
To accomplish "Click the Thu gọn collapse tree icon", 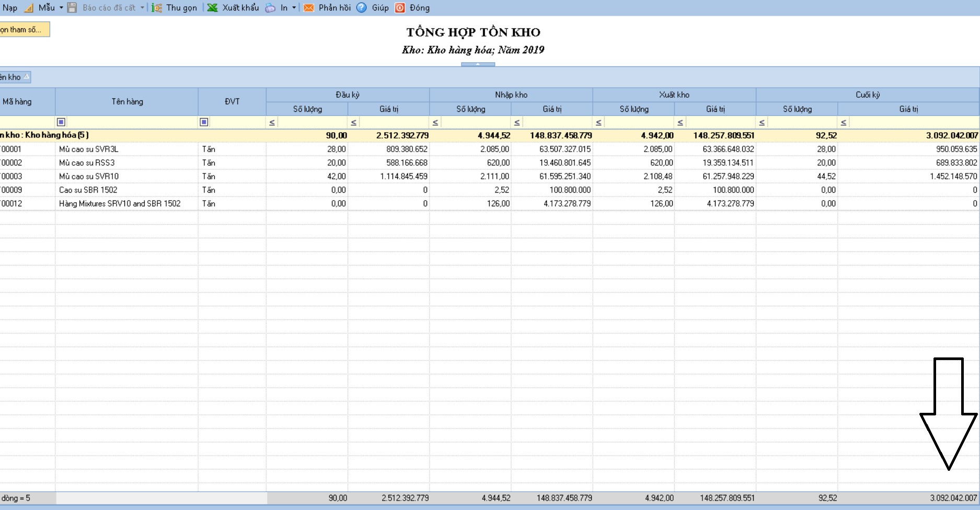I will click(x=157, y=8).
